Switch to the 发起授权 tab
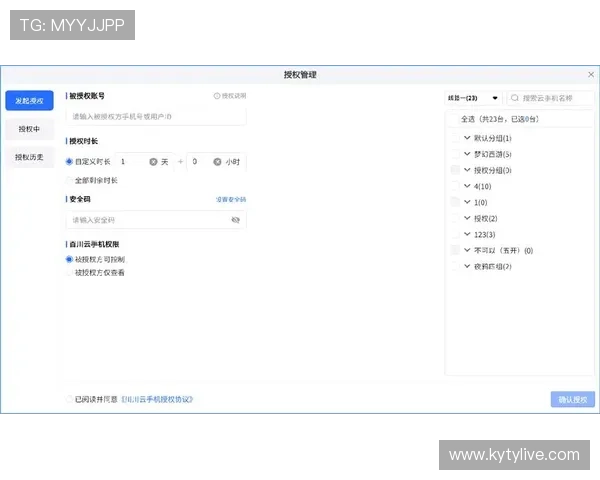The image size is (600, 480). pyautogui.click(x=29, y=101)
